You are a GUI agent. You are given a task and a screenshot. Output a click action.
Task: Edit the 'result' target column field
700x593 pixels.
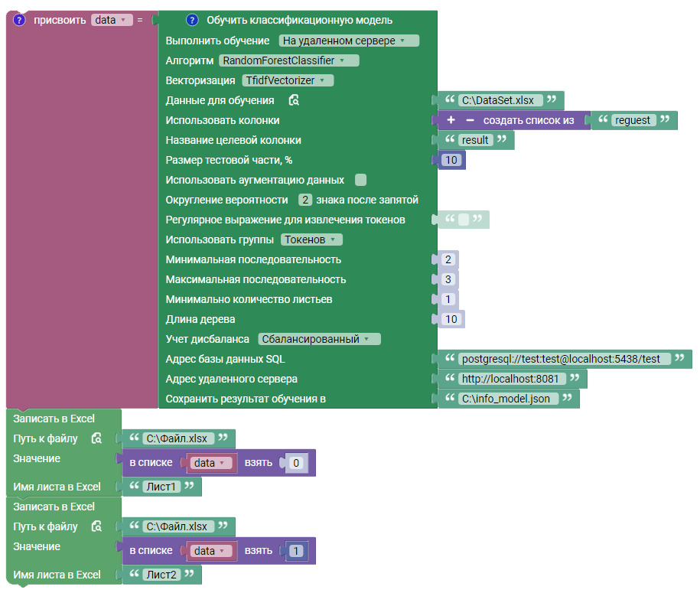475,140
